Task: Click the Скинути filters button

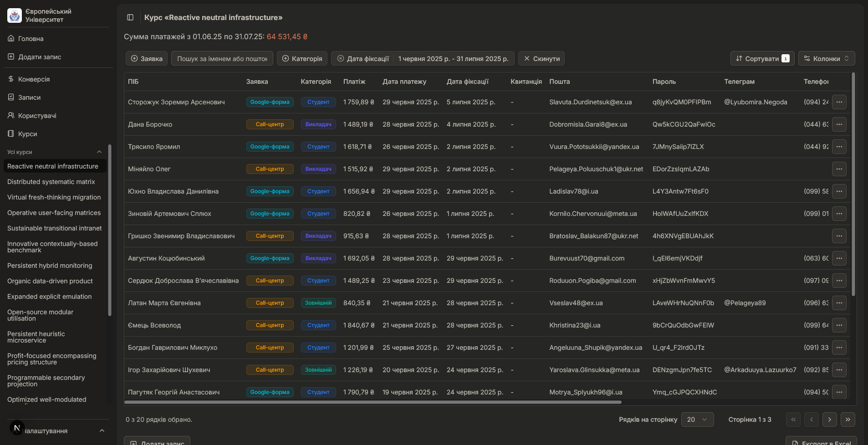Action: coord(541,59)
